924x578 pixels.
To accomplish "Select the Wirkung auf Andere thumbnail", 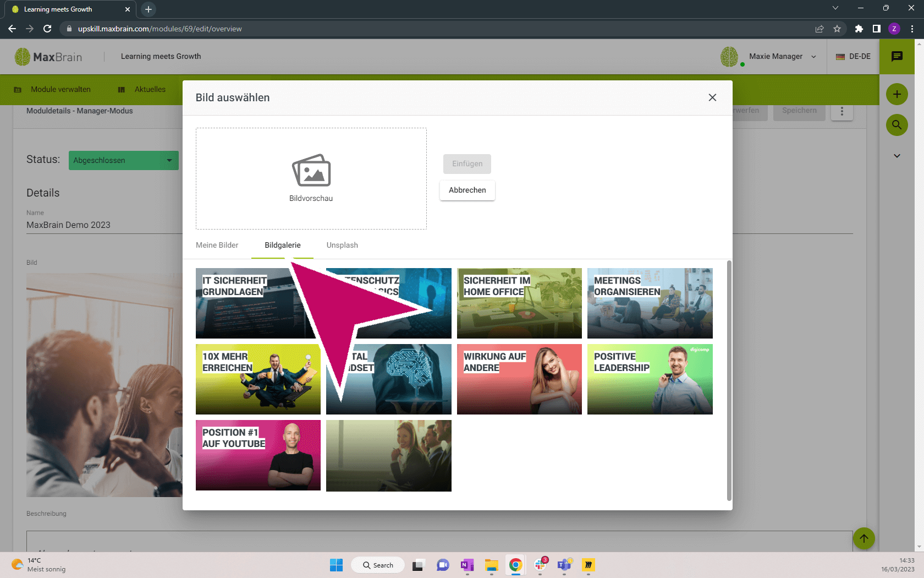I will [519, 379].
